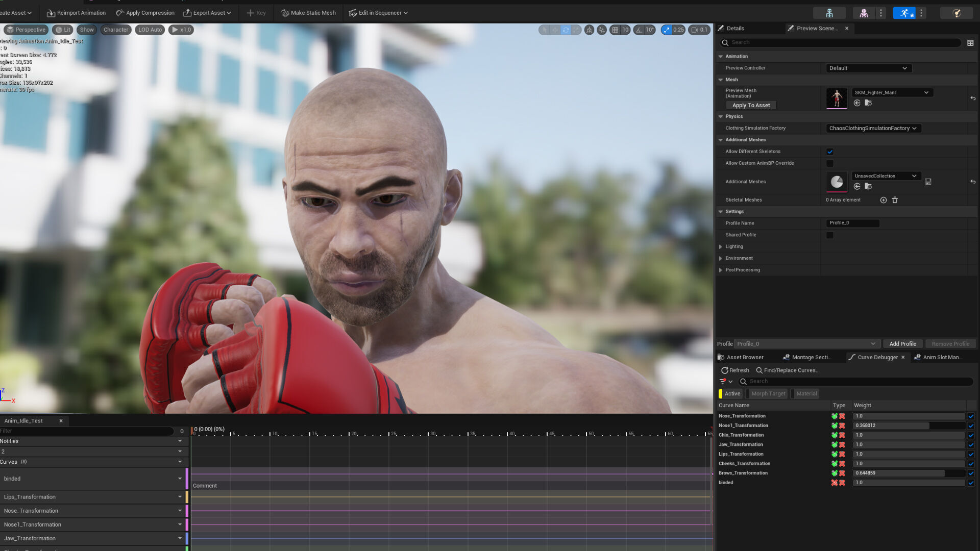Image resolution: width=980 pixels, height=551 pixels.
Task: Delete the Skeletal Meshes array elements
Action: pyautogui.click(x=895, y=200)
